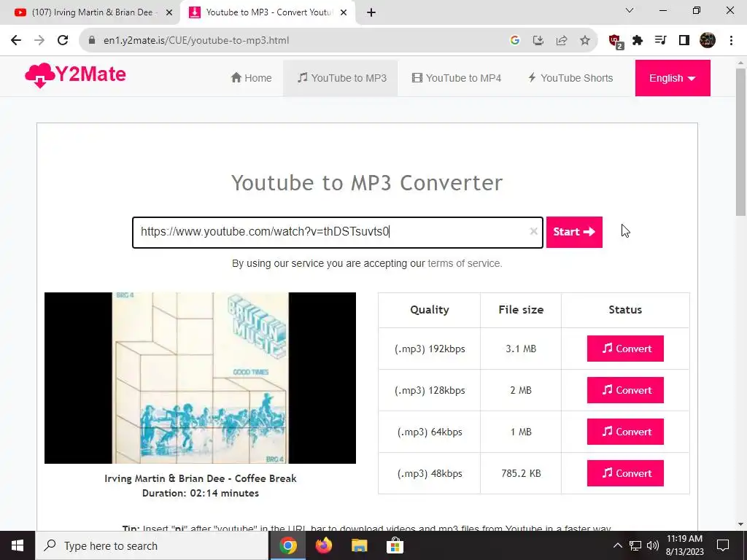This screenshot has width=747, height=560.
Task: Select YouTube Shorts nav item
Action: [x=570, y=78]
